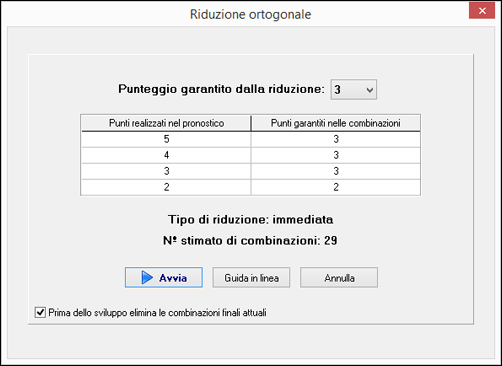Click the Punti realizzati nel pronostico header
This screenshot has height=366, width=502.
click(166, 123)
